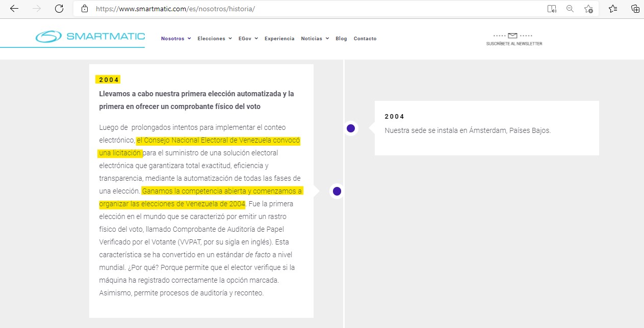This screenshot has height=328, width=644.
Task: Click Suscríbete al Newsletter link
Action: coord(514,44)
